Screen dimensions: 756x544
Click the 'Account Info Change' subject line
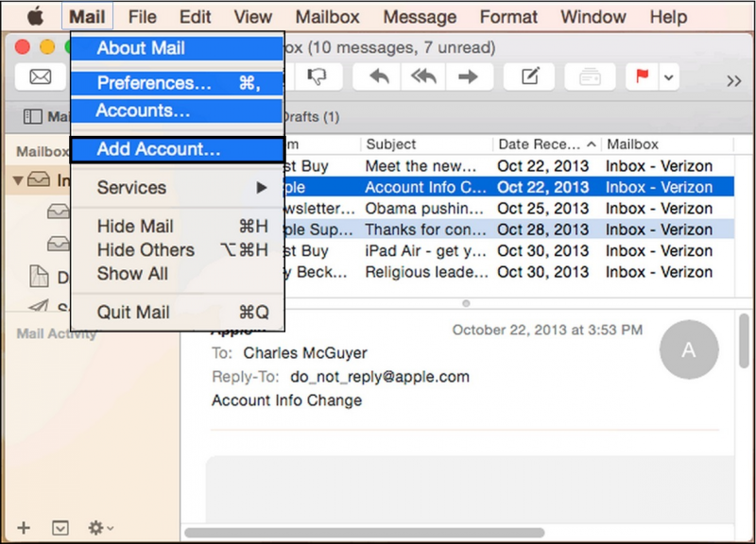tap(287, 400)
